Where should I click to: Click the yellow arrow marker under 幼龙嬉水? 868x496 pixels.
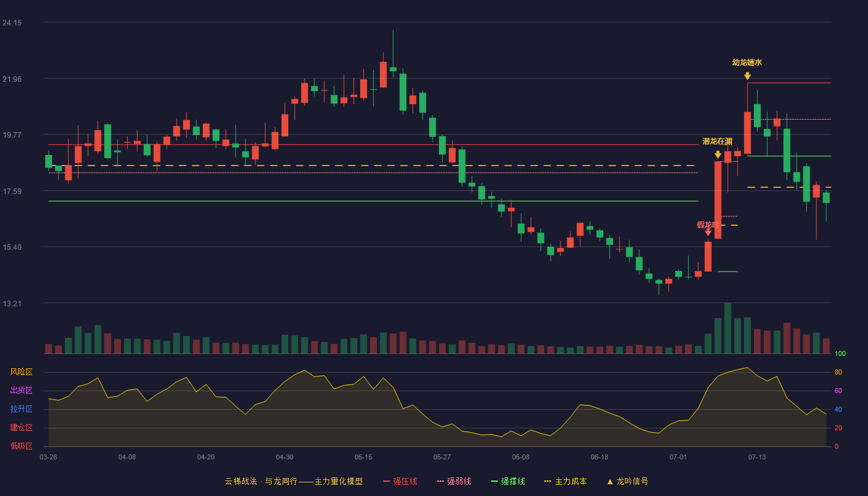(747, 76)
